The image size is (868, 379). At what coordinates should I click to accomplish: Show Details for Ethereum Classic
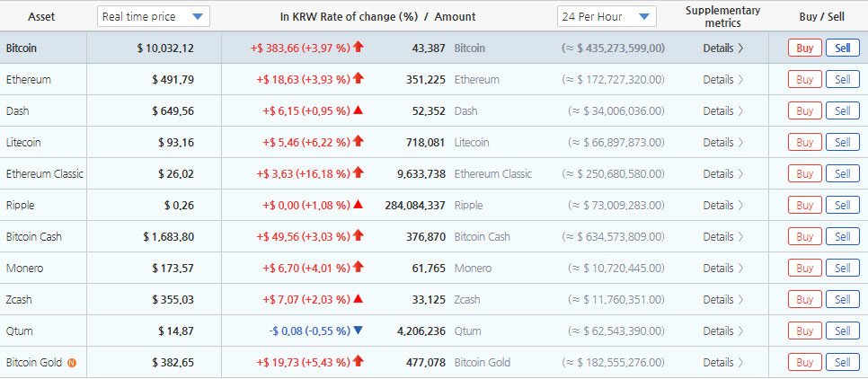722,174
